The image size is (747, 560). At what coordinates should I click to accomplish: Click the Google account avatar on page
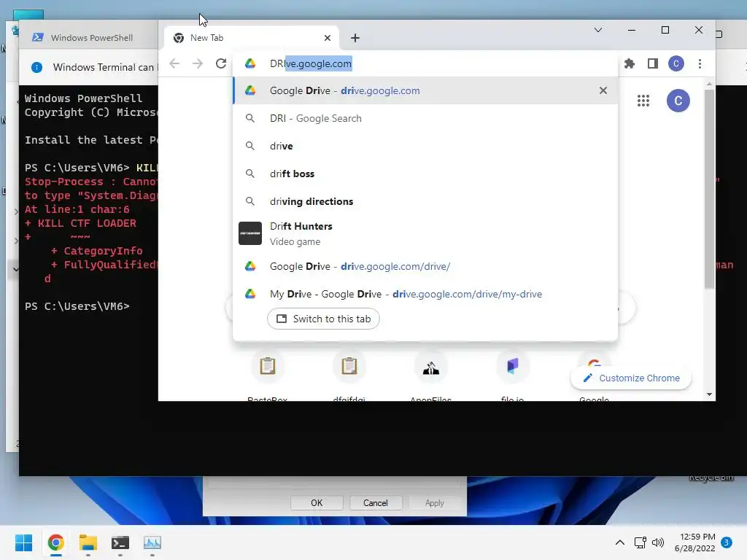[678, 101]
